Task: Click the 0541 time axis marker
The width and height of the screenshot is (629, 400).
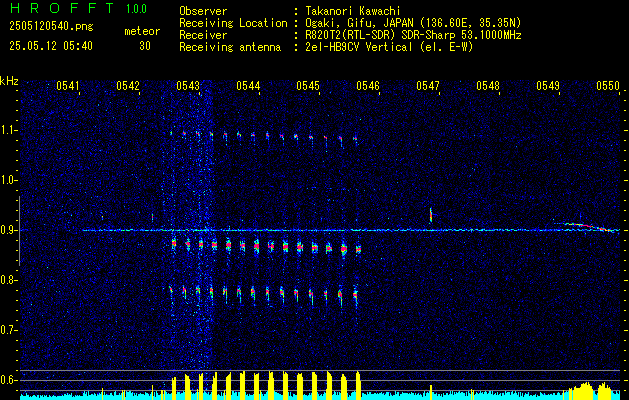Action: [68, 85]
